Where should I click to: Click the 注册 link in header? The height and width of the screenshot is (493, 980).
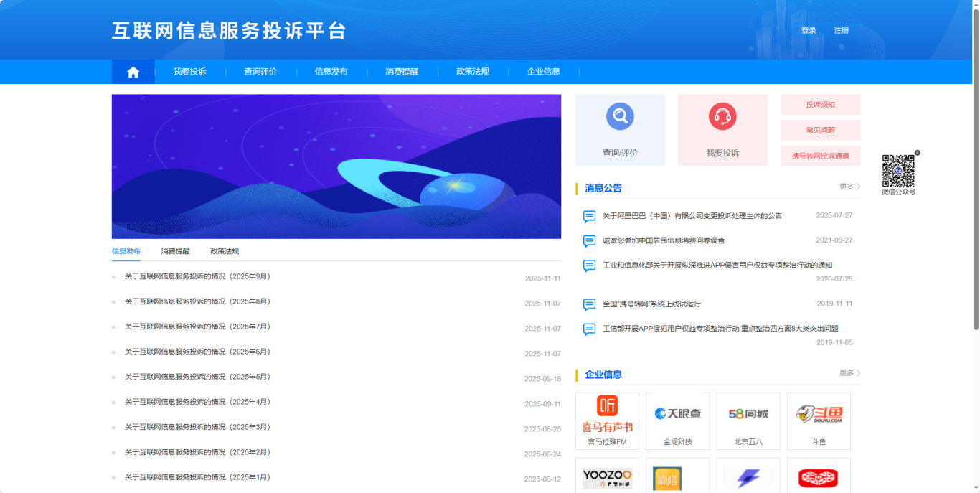[x=842, y=30]
